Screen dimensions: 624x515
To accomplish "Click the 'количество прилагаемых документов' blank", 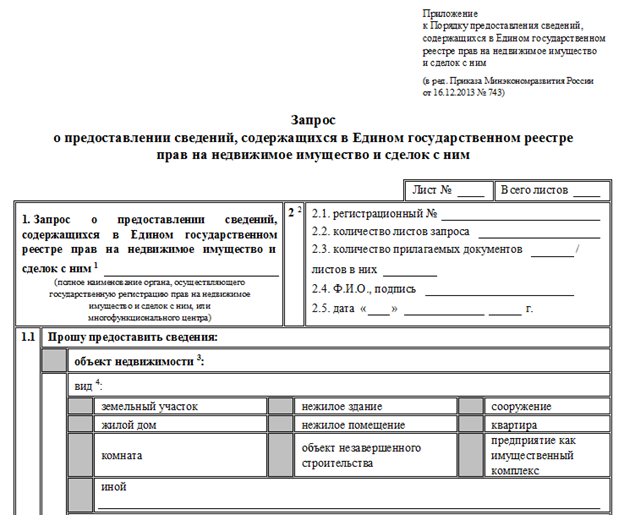I will coord(552,252).
